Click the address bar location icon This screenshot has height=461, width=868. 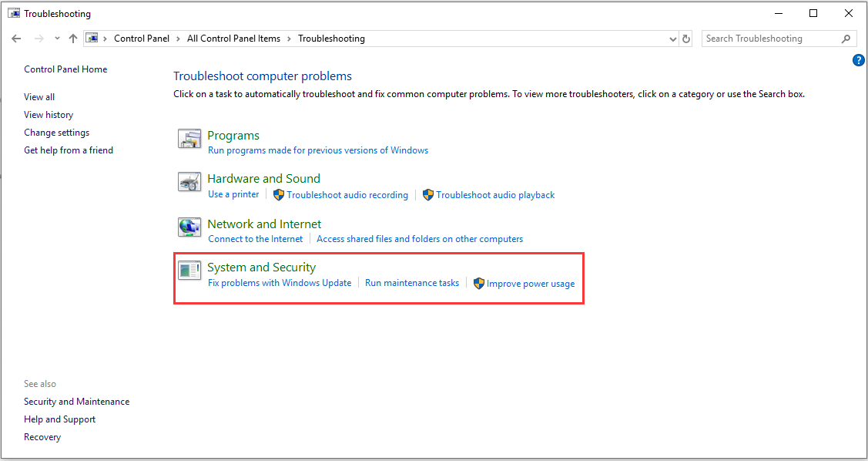[x=92, y=39]
